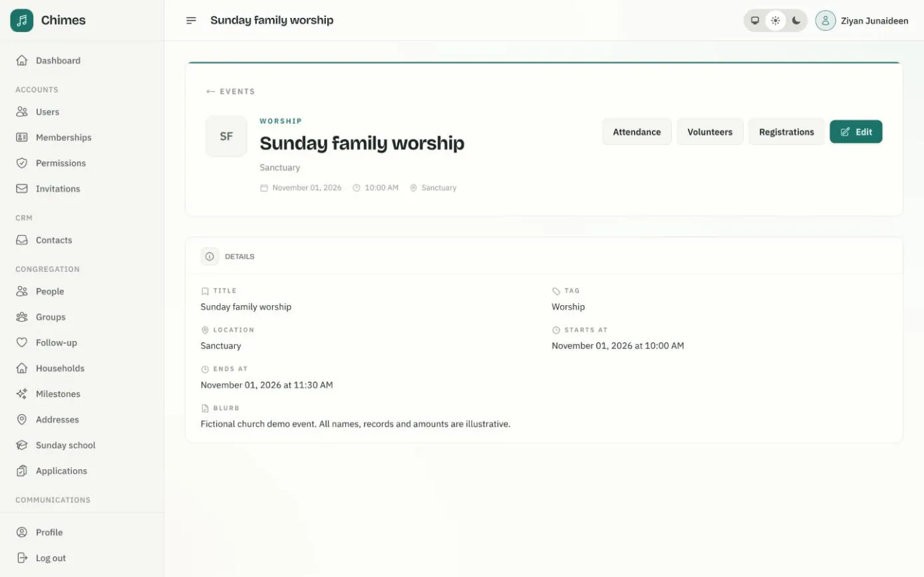The width and height of the screenshot is (924, 577).
Task: Switch to light theme mode
Action: point(776,21)
